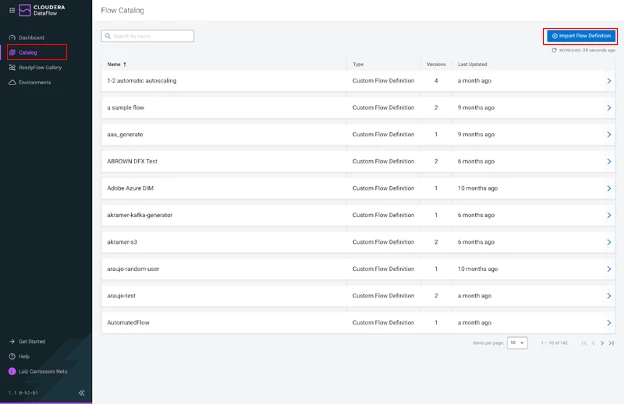624x404 pixels.
Task: Click the Last Updated column header
Action: click(x=472, y=64)
